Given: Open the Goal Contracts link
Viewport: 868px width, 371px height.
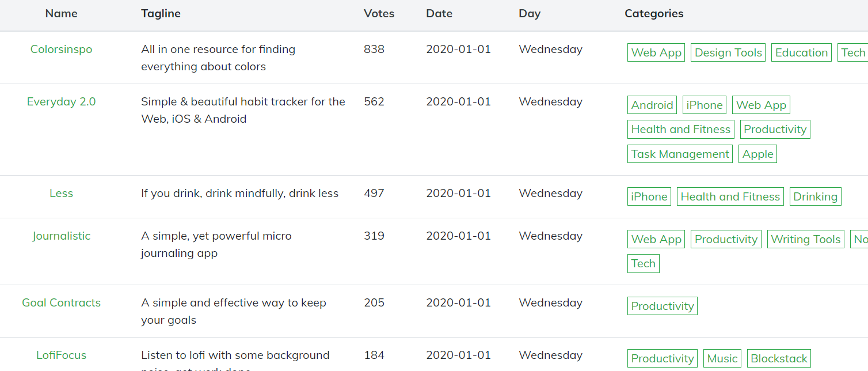Looking at the screenshot, I should [x=61, y=303].
